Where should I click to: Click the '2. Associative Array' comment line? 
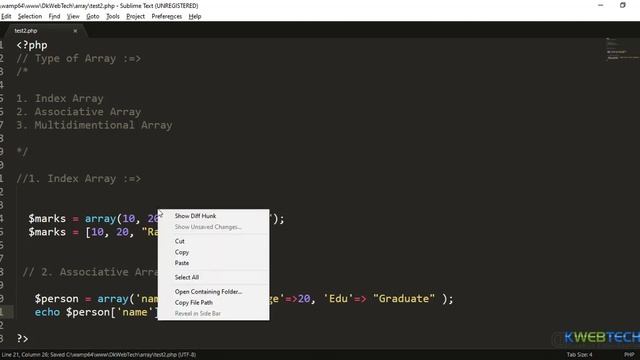(79, 112)
